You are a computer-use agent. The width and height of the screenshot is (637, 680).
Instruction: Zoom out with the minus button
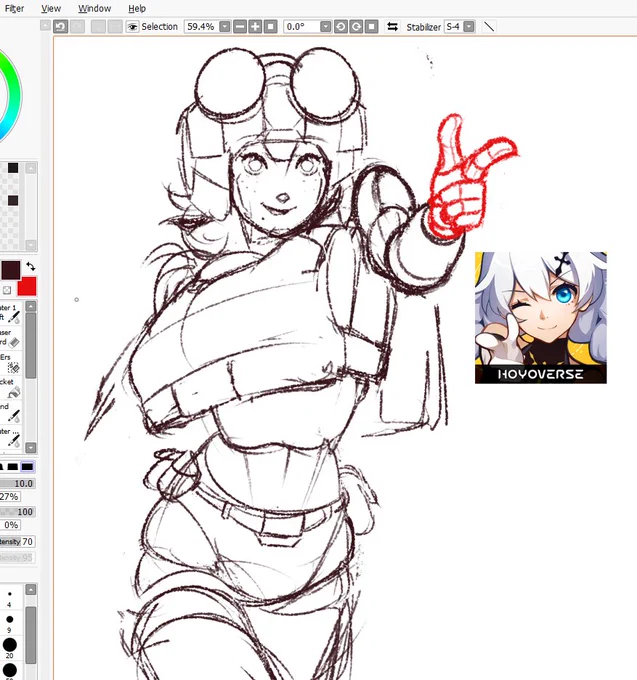pyautogui.click(x=240, y=27)
